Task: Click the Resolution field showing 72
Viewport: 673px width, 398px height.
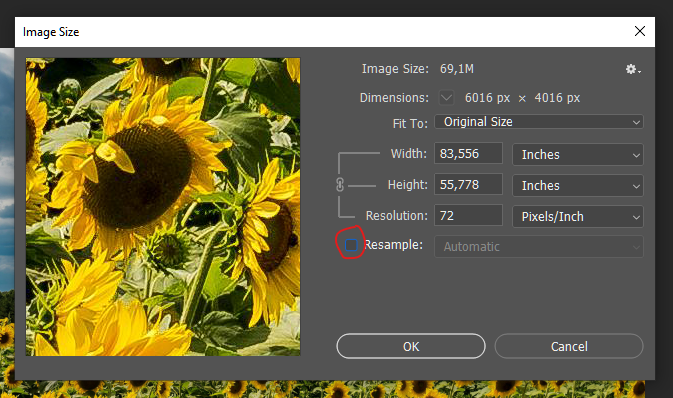Action: pos(468,215)
